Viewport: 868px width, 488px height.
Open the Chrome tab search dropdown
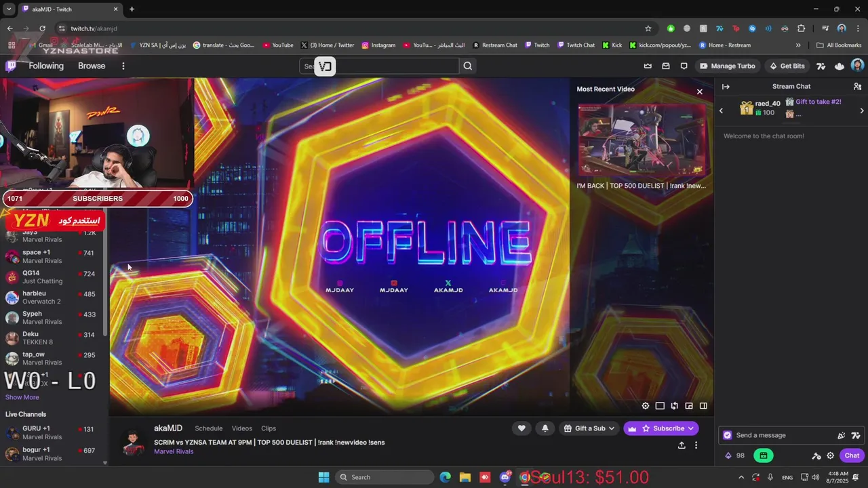[x=9, y=9]
